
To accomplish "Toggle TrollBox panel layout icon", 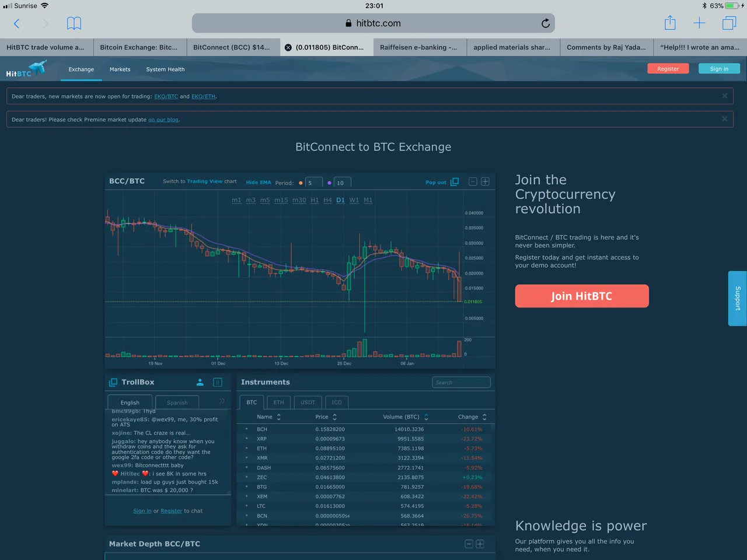I will [218, 382].
